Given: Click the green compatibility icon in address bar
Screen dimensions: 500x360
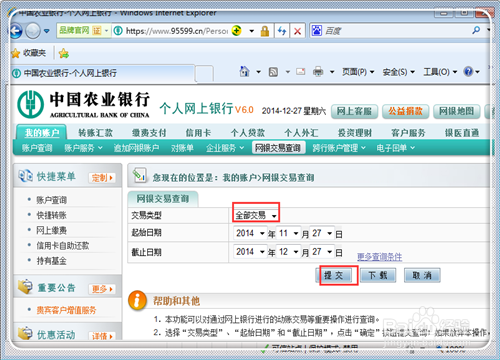Looking at the screenshot, I should [236, 31].
